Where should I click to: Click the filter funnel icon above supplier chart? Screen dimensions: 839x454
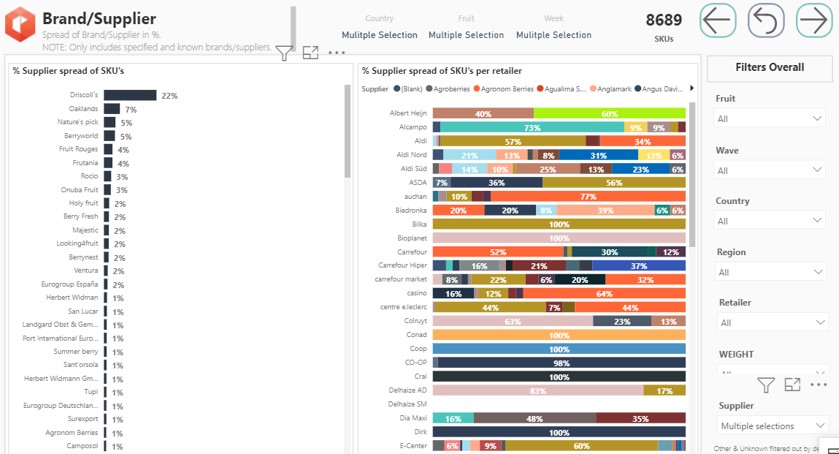284,53
